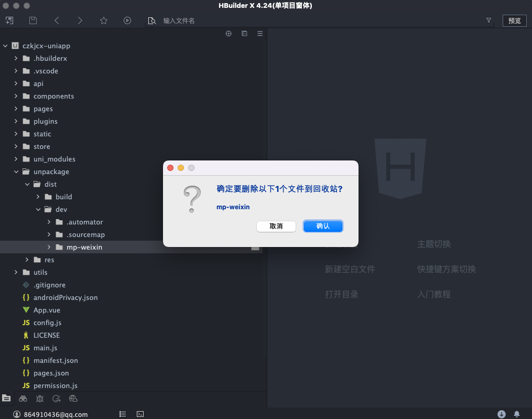
Task: Expand the uni_modules folder chevron
Action: (x=16, y=159)
